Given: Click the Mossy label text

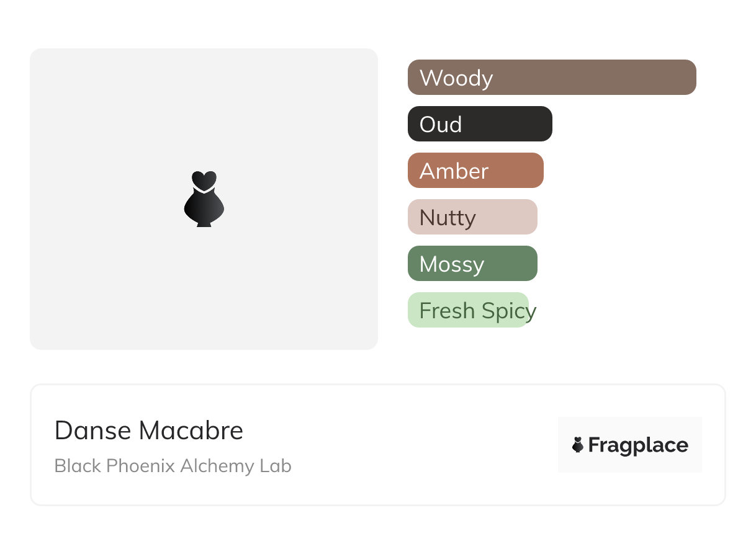Looking at the screenshot, I should tap(451, 264).
